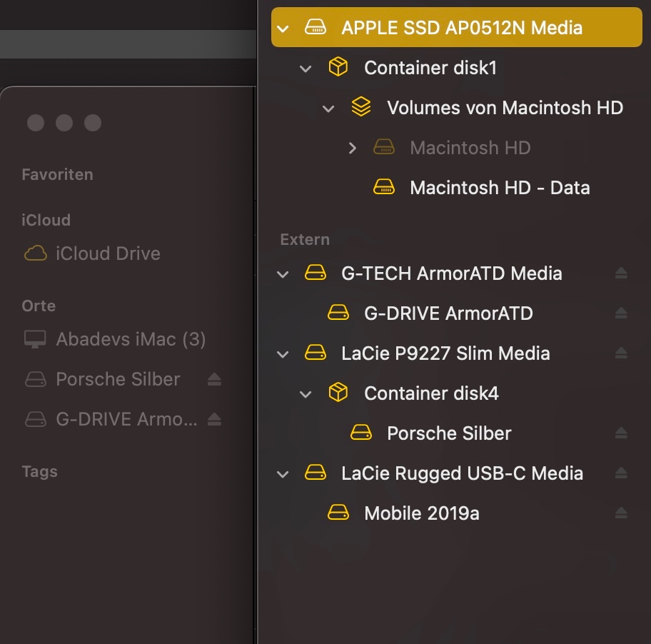This screenshot has width=651, height=644.
Task: Click the Container disk1 cube icon
Action: [338, 68]
